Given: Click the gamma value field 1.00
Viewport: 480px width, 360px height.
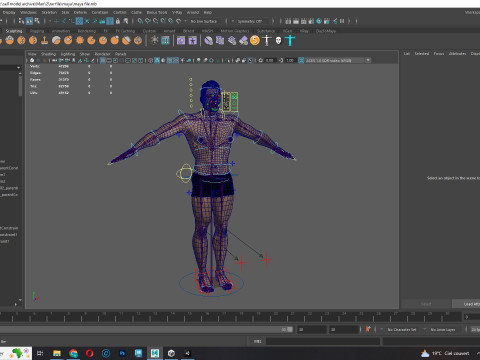Looking at the screenshot, I should pos(290,60).
